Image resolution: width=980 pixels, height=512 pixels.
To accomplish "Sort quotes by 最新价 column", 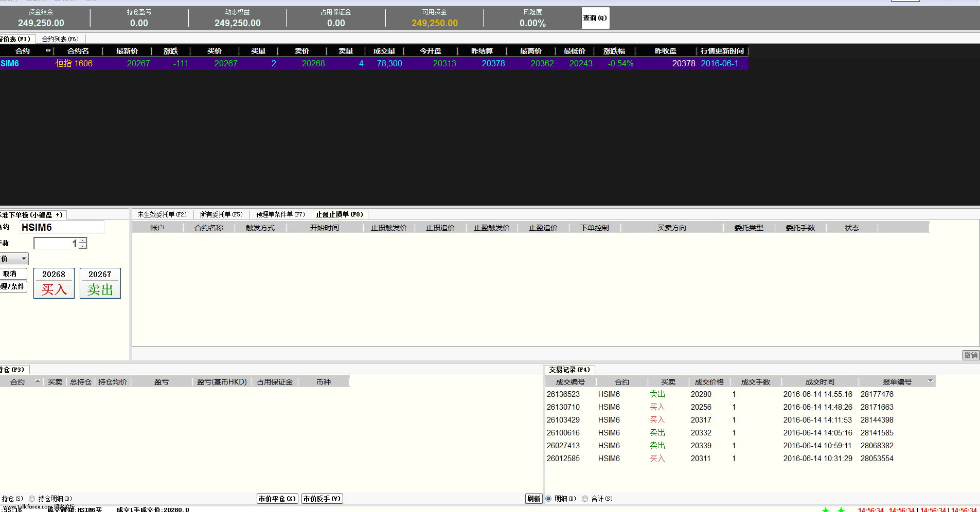I will pyautogui.click(x=127, y=51).
